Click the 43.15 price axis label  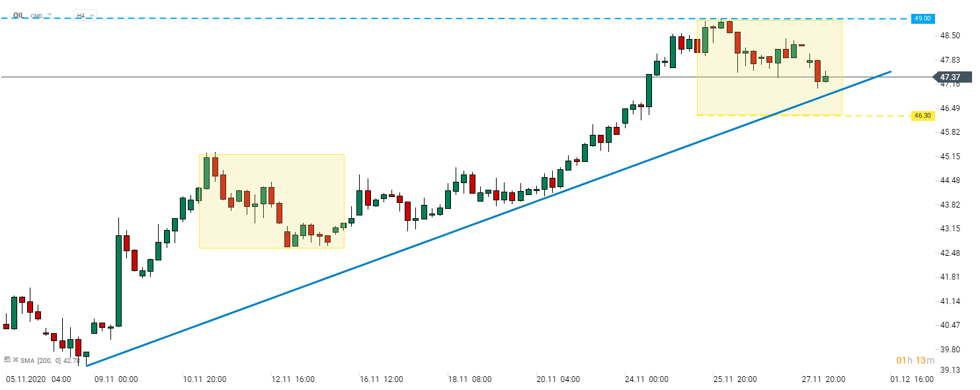point(950,229)
